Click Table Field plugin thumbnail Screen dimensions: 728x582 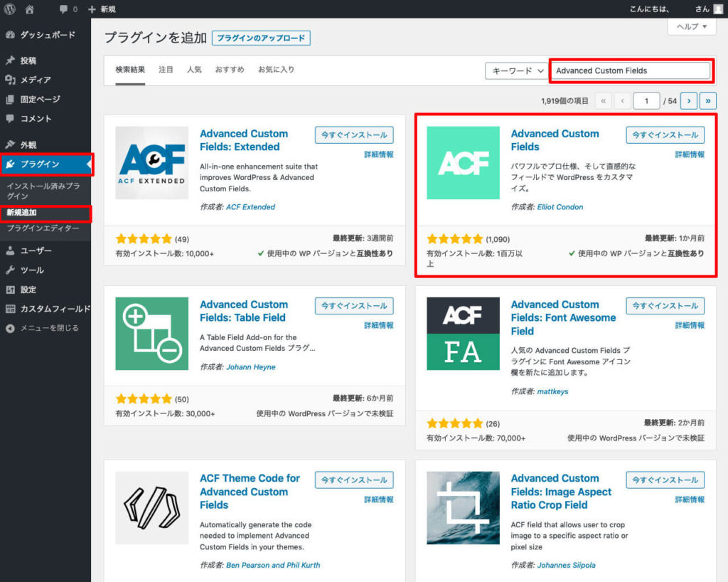click(x=152, y=334)
